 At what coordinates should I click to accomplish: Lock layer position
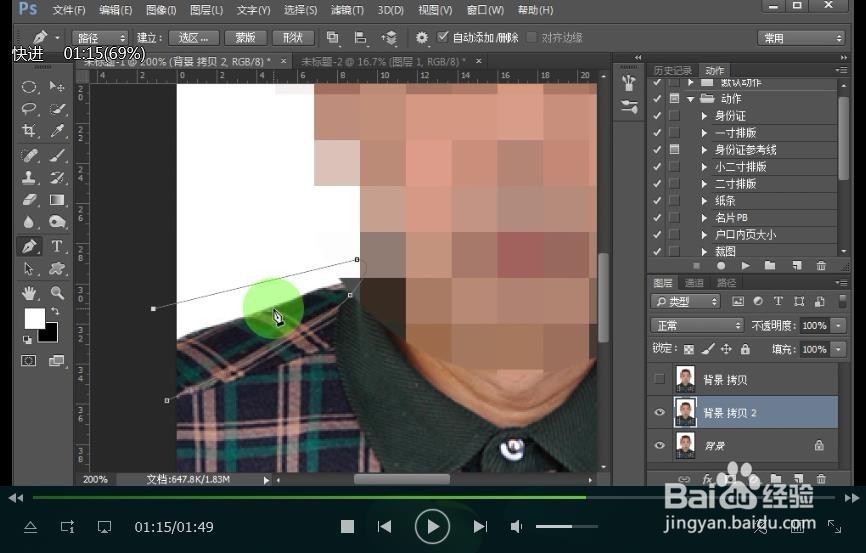click(x=726, y=349)
